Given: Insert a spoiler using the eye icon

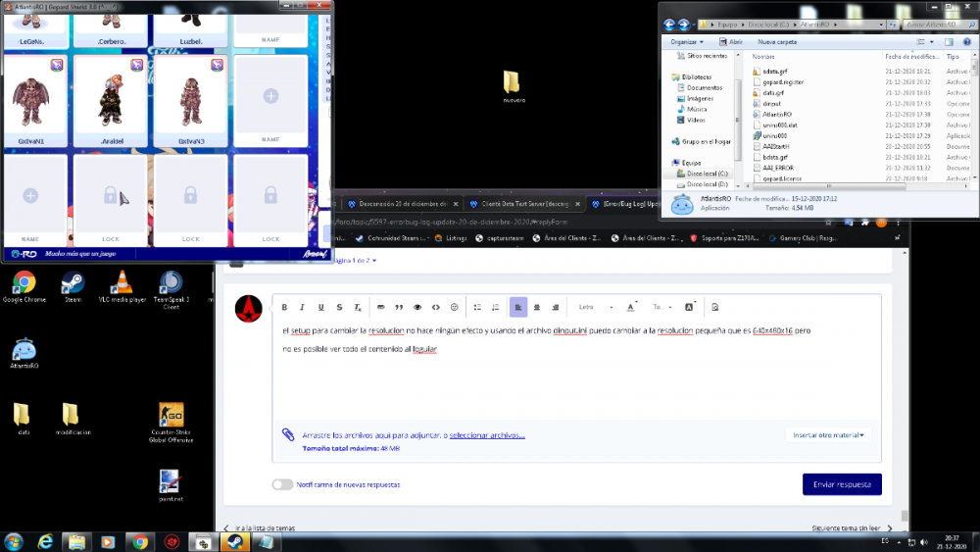Looking at the screenshot, I should pos(417,307).
